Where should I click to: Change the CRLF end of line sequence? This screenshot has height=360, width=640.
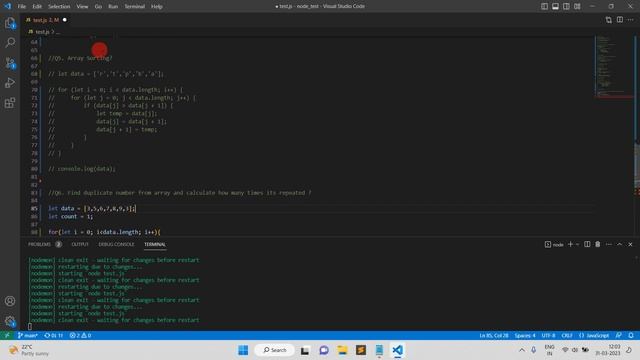(x=567, y=336)
